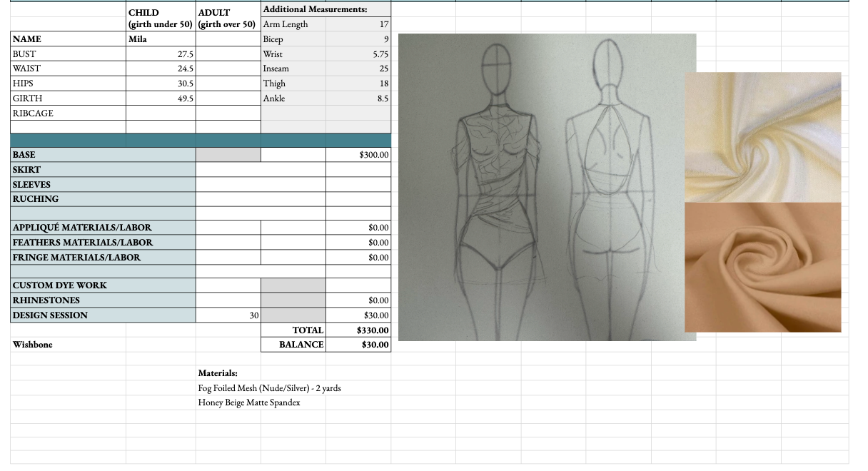This screenshot has height=471, width=868.
Task: Click the Honey Beige Matte Spandex line
Action: [x=249, y=402]
